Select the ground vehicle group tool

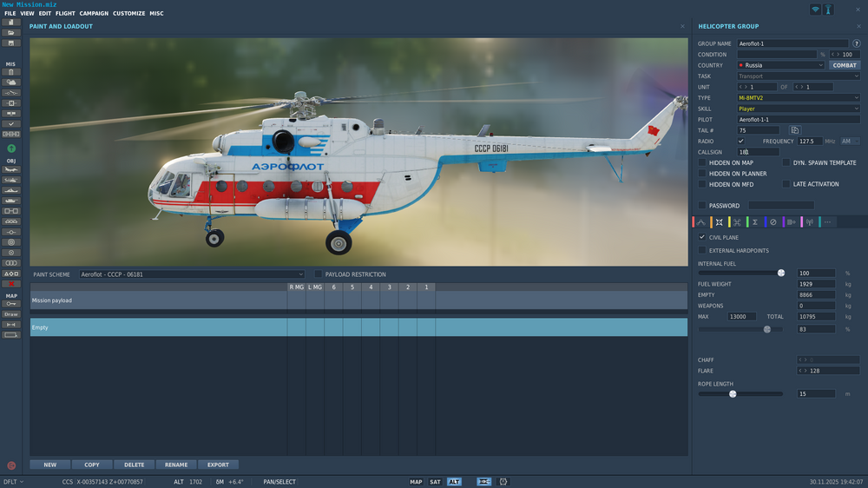(x=10, y=201)
